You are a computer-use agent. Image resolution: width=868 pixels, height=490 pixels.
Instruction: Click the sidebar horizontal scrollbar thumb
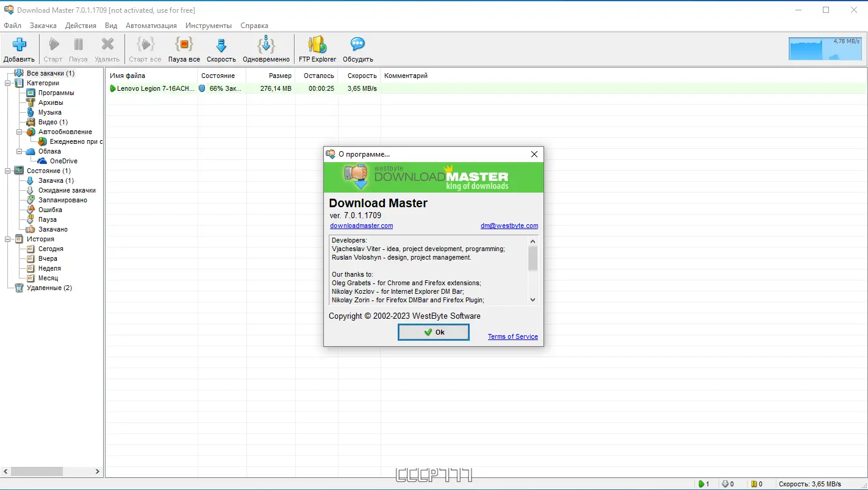tap(37, 471)
